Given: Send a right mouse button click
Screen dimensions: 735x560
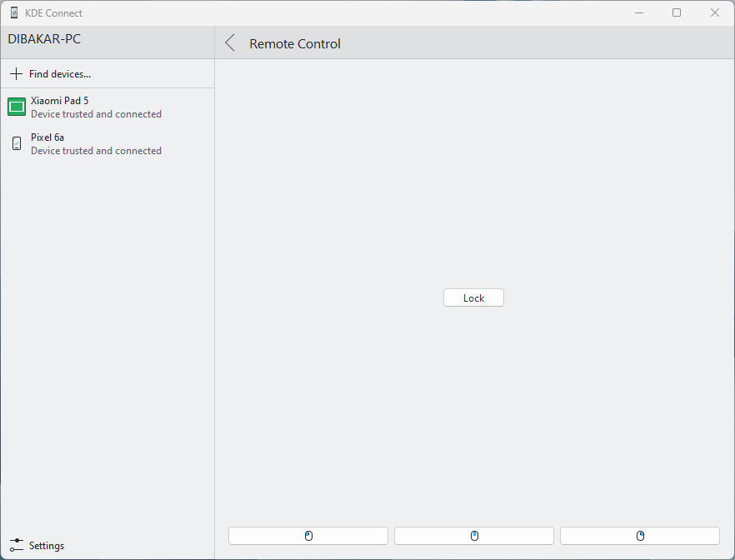Looking at the screenshot, I should click(x=640, y=536).
